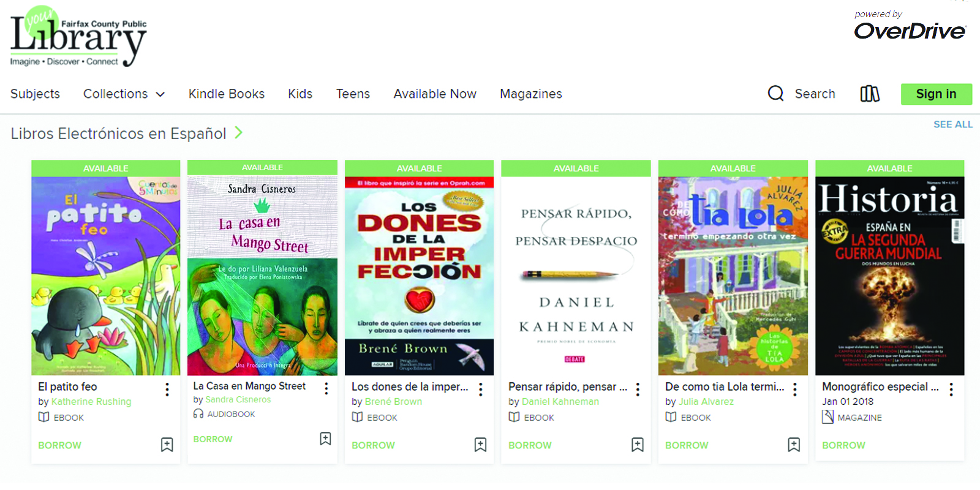Click the magazine icon under Jan 01 2018
Screen dimensions: 980x490
click(x=827, y=417)
